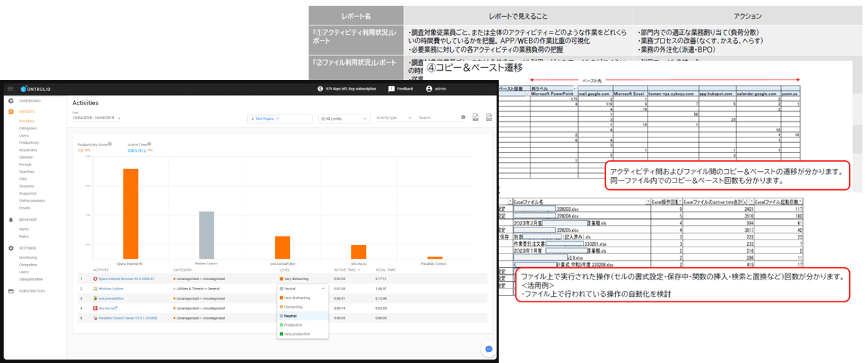Open the Dashboard sidebar section

(x=29, y=100)
